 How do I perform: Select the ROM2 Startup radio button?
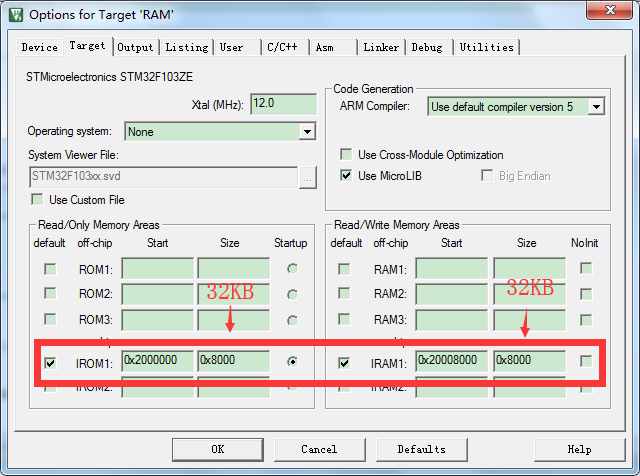coord(292,294)
